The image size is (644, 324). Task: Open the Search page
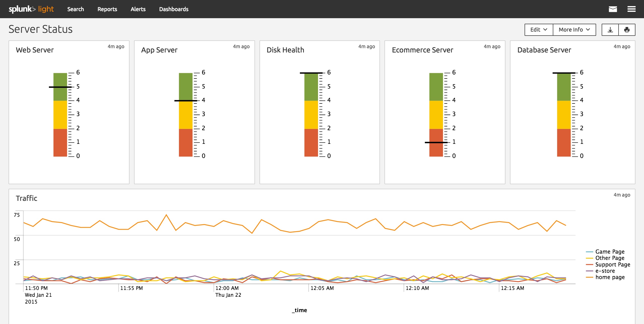tap(75, 9)
